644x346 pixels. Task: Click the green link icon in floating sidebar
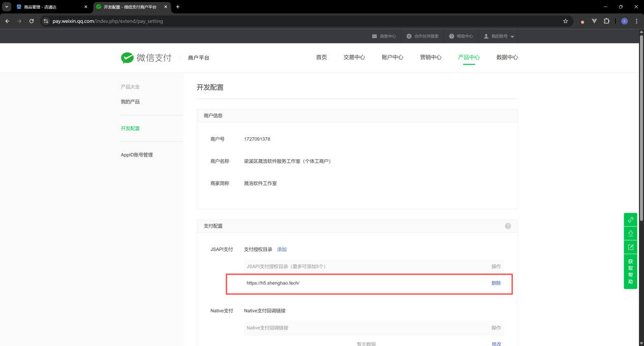pyautogui.click(x=630, y=220)
